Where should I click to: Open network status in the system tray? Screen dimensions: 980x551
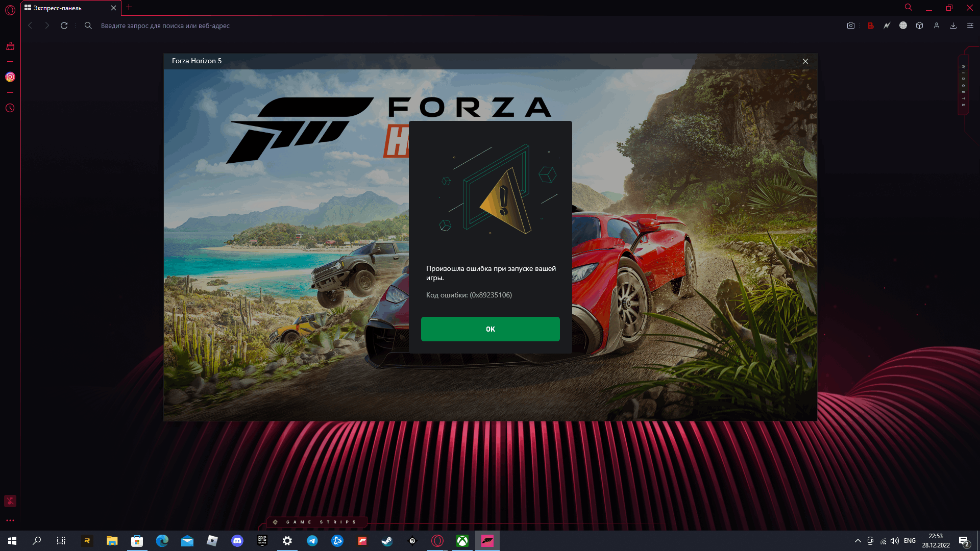point(883,541)
